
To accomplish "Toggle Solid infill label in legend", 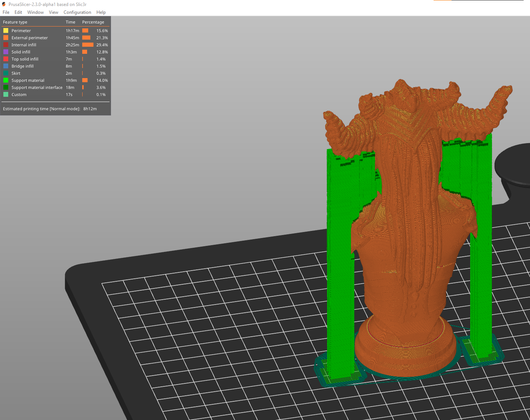I will click(21, 52).
